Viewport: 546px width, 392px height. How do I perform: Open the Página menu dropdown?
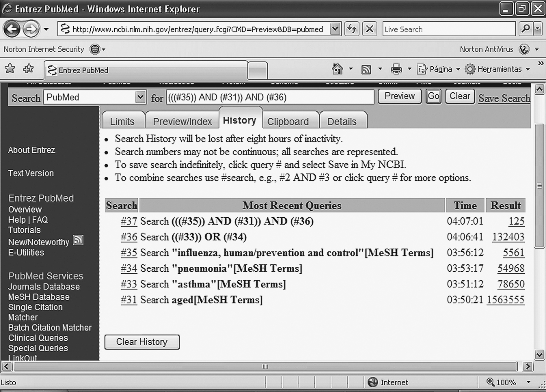tap(439, 69)
